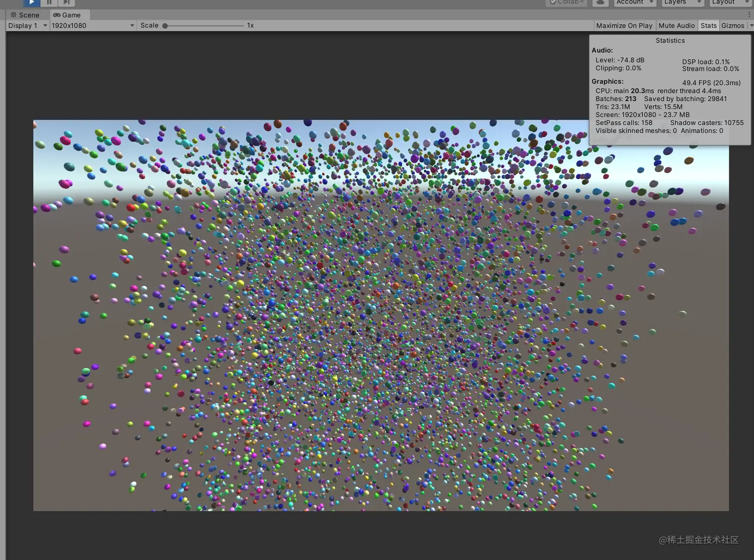Open the Game panel options menu
This screenshot has width=754, height=560.
(749, 15)
